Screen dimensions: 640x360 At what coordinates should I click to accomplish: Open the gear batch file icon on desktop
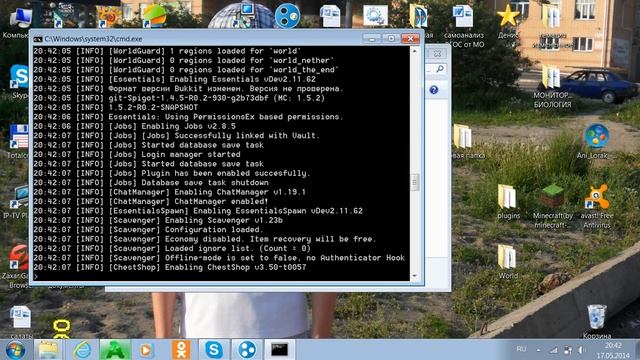click(x=375, y=16)
